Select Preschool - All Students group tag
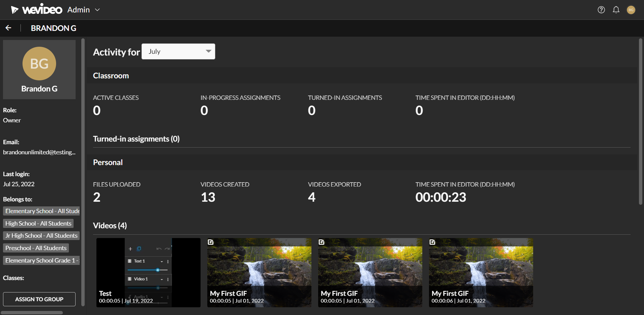 click(x=36, y=248)
